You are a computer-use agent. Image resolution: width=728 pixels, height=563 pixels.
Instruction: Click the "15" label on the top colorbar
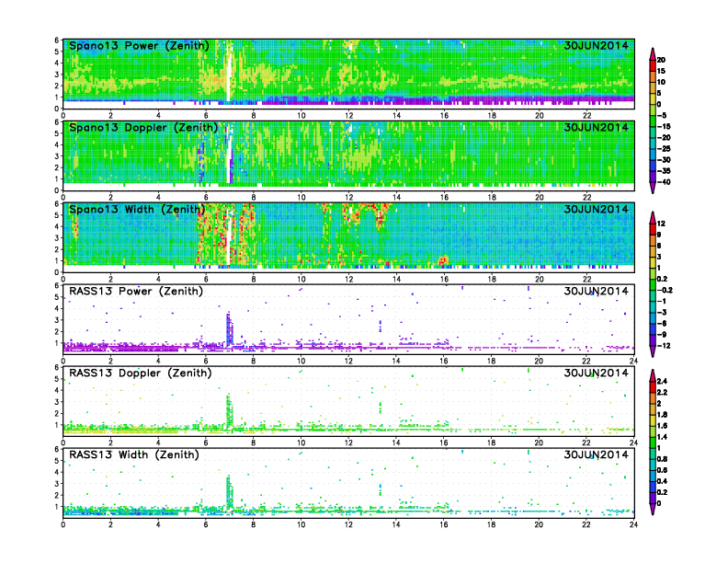661,71
